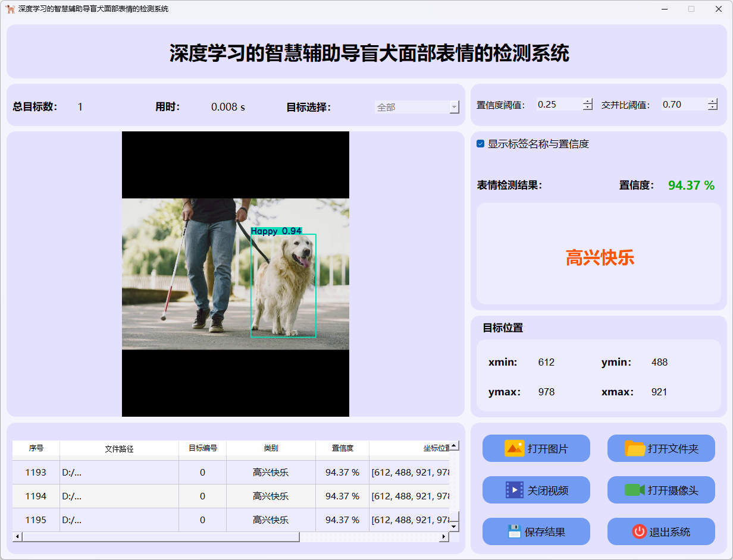
Task: Click the film strip icon for Close Video
Action: coord(514,490)
